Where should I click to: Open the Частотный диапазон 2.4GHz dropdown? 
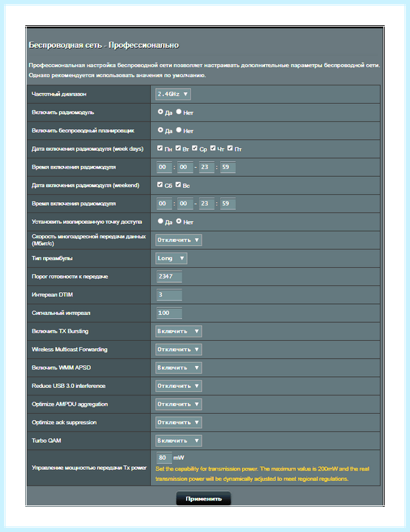tap(173, 94)
